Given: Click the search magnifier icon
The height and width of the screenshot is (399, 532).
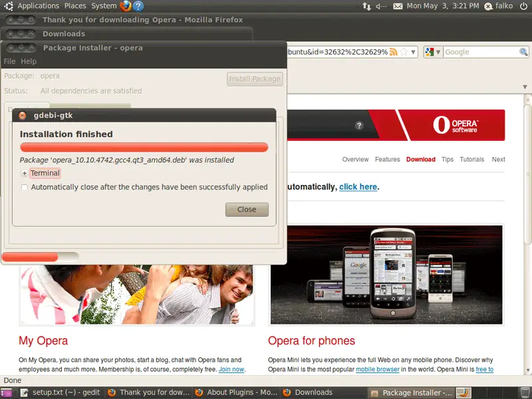Looking at the screenshot, I should [523, 52].
